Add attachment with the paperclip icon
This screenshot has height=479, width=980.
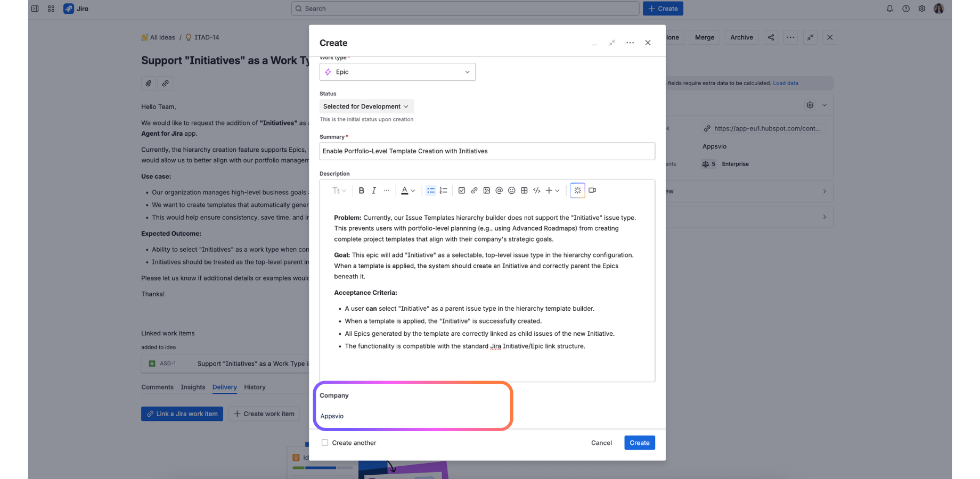pyautogui.click(x=149, y=83)
